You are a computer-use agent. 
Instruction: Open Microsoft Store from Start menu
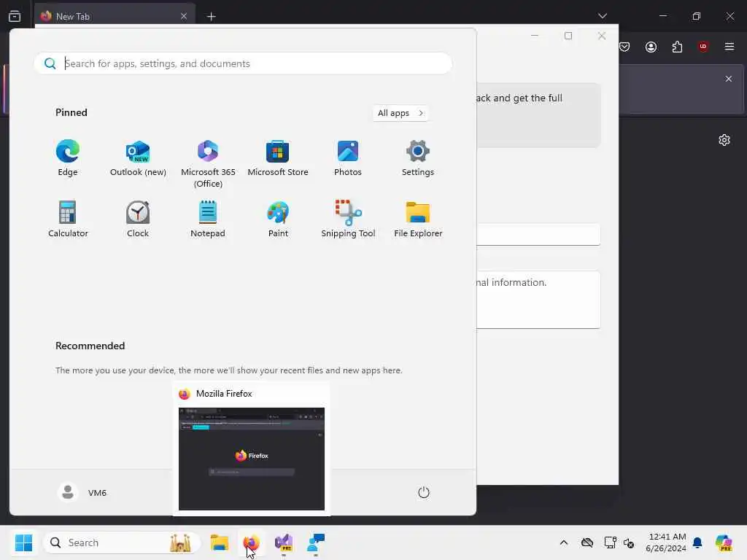(278, 158)
